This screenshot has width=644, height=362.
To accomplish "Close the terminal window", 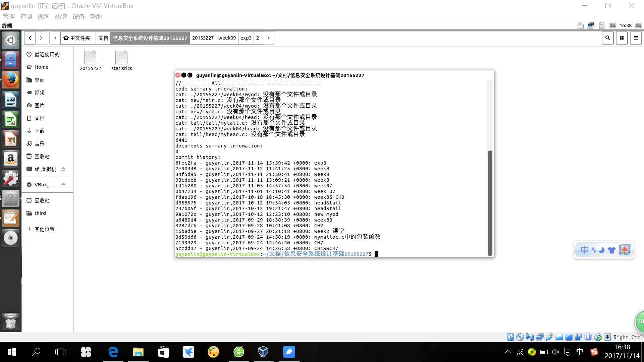I will pos(178,75).
